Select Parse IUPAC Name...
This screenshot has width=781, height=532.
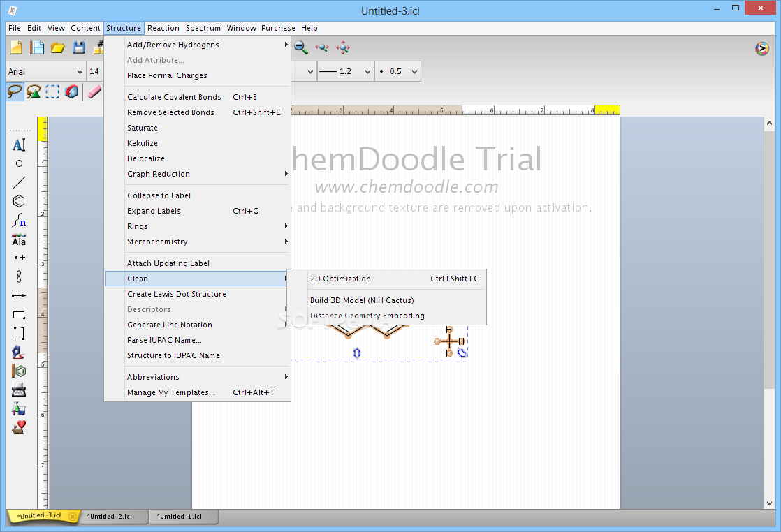tap(198, 341)
